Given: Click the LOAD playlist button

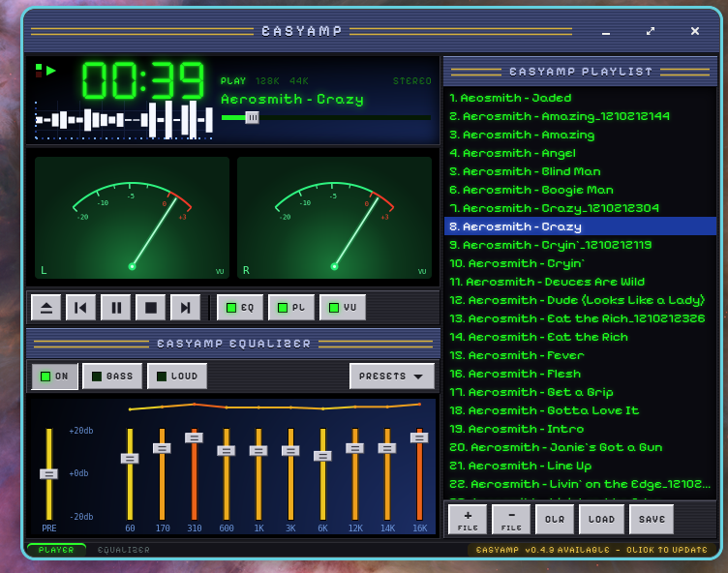Looking at the screenshot, I should coord(602,520).
